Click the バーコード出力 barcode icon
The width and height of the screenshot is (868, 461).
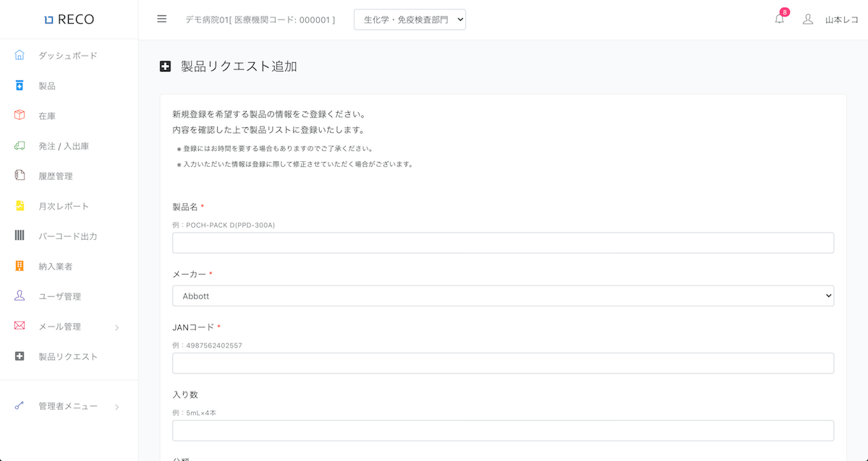point(20,236)
